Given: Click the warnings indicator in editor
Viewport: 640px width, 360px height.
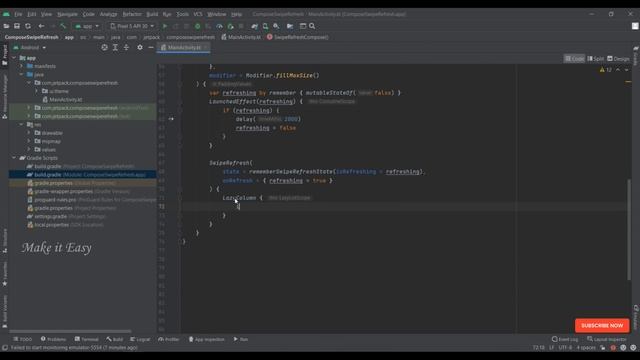Looking at the screenshot, I should pos(605,70).
